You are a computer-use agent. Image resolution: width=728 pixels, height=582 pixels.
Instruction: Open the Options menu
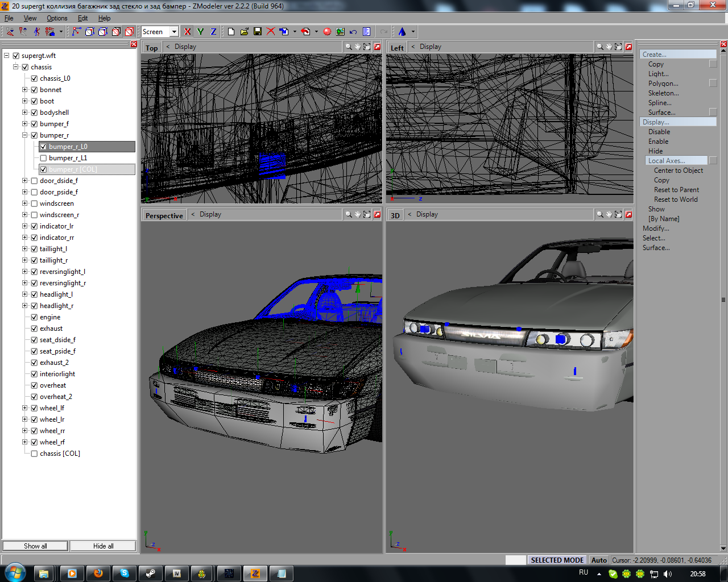pos(57,18)
